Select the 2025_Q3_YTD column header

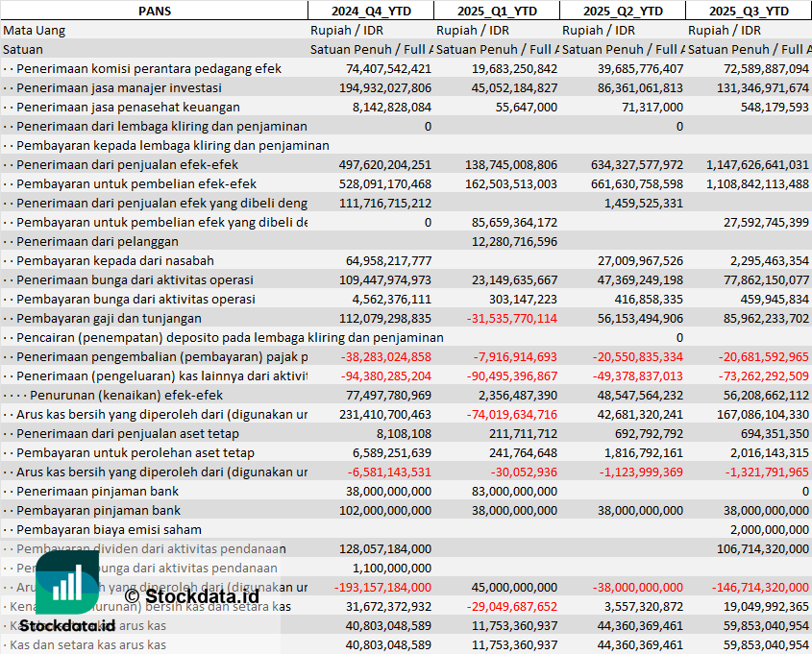coord(749,11)
